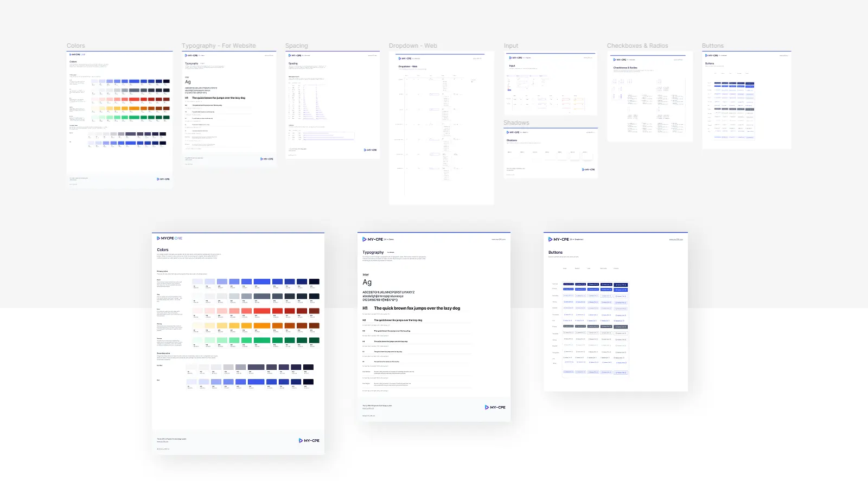Click MY-CPE footer logo on large Typography page
Screen dimensions: 868x488
495,407
